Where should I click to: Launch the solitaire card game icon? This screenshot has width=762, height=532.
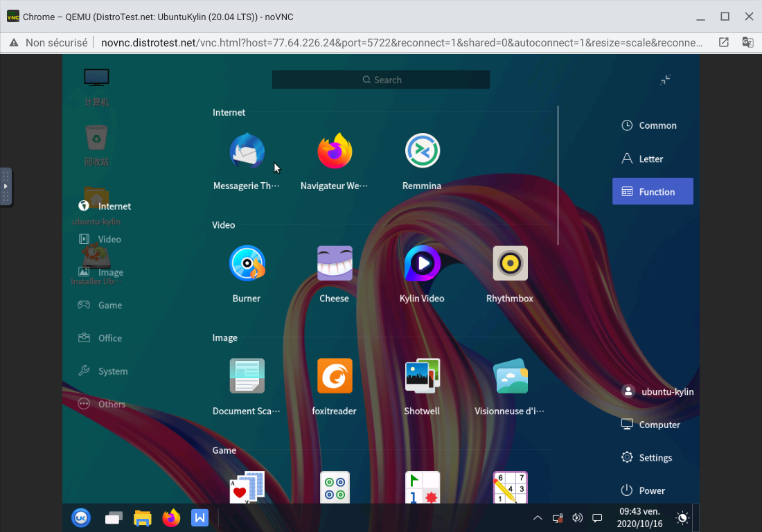(247, 487)
